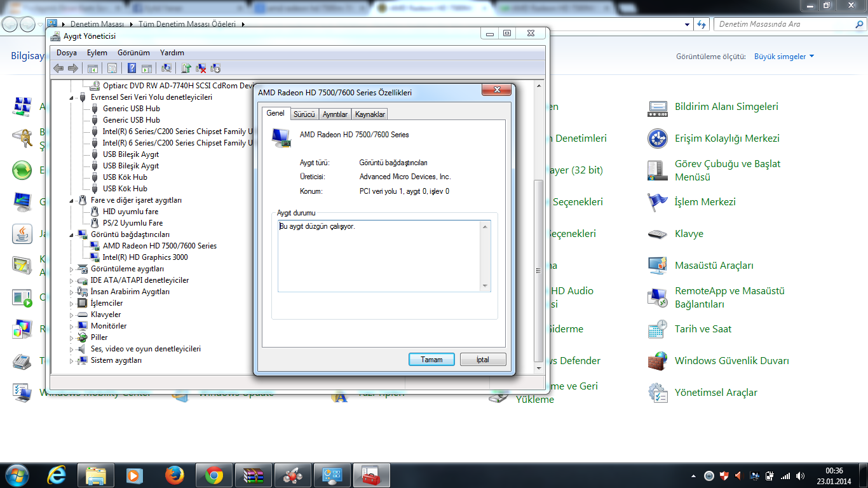Expand Piller node
The image size is (868, 488).
click(72, 337)
